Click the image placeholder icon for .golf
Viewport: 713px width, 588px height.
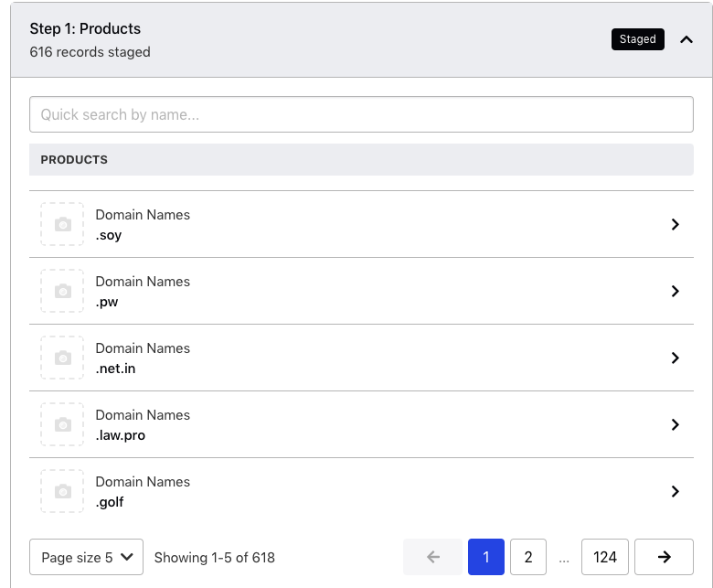(62, 491)
